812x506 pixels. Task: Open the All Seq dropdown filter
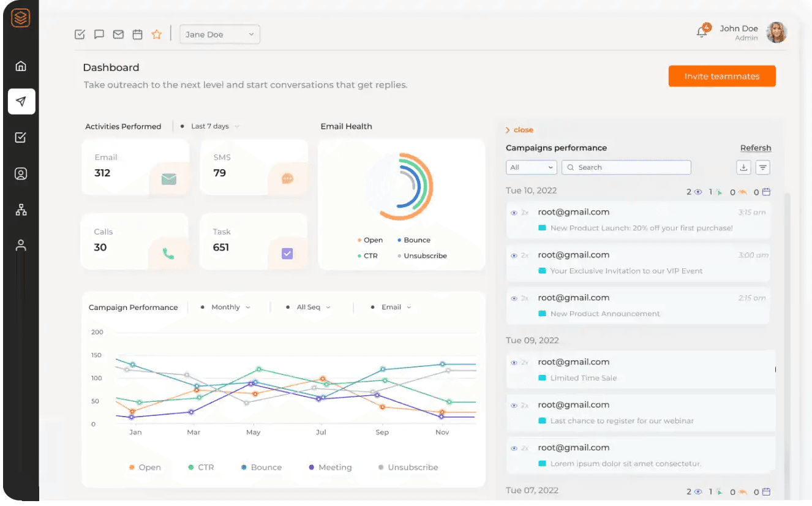[310, 307]
